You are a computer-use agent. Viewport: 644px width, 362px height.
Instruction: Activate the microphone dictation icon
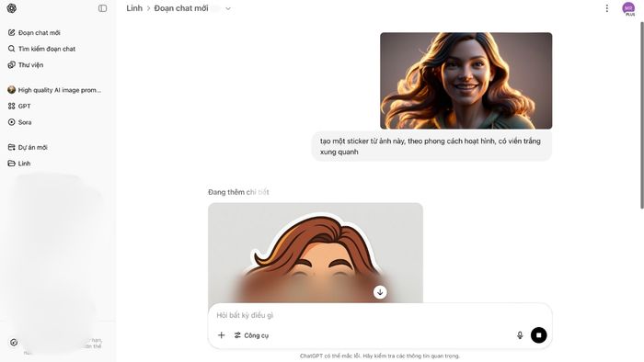coord(520,335)
